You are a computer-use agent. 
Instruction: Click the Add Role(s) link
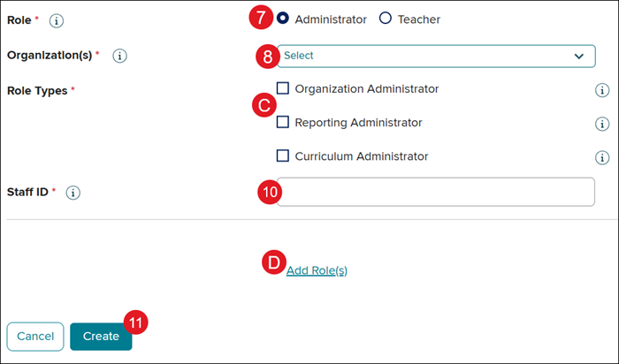click(317, 270)
